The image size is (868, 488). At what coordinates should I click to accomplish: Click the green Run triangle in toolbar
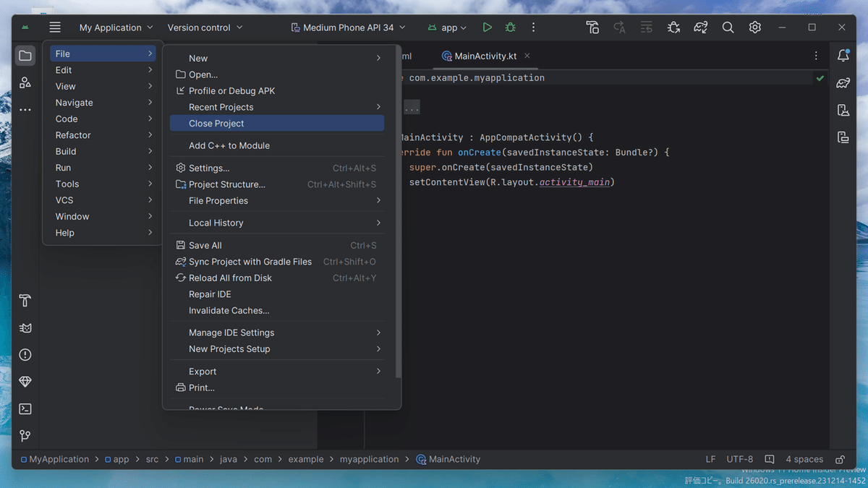(488, 27)
